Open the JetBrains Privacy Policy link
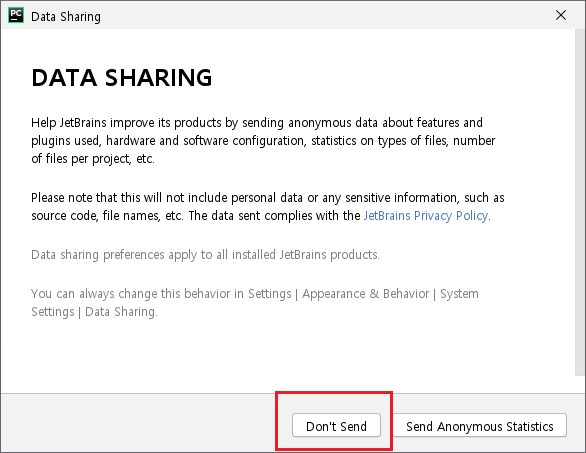The height and width of the screenshot is (453, 586). 426,216
